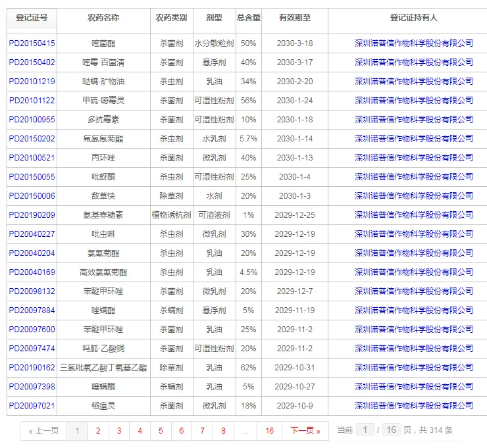Viewport: 487px width, 448px height.
Task: Jump to last page 16
Action: coord(269,431)
